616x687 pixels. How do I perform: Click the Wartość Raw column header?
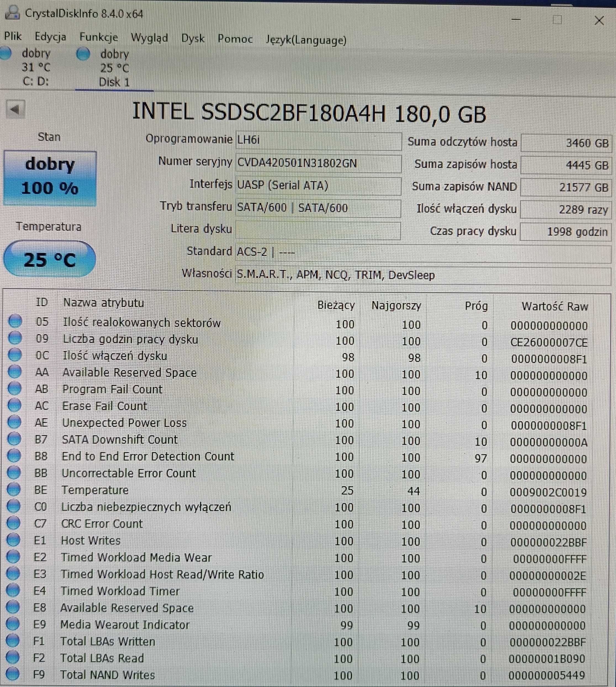pos(555,306)
